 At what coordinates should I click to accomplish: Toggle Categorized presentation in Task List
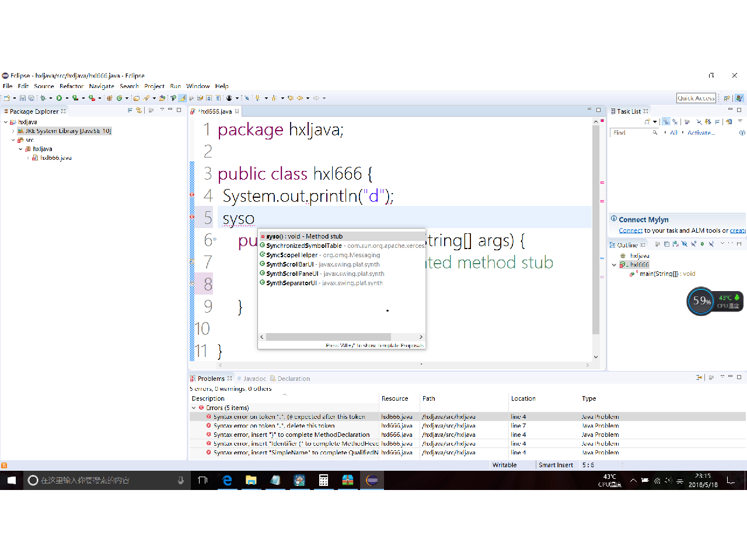tap(666, 121)
